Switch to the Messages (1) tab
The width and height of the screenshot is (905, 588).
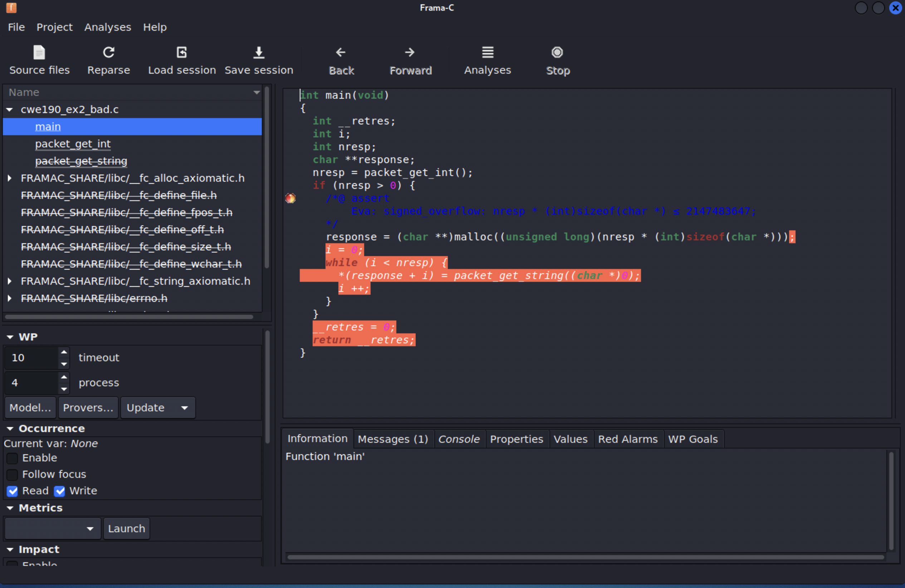click(393, 439)
